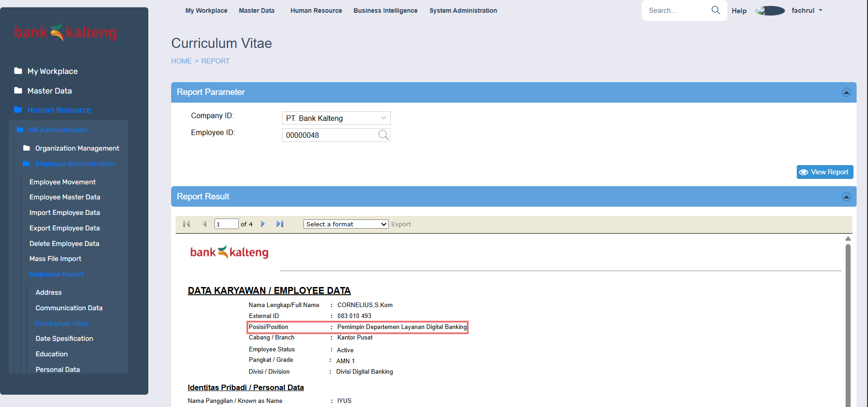Click the report page number field
This screenshot has height=407, width=868.
[x=226, y=224]
